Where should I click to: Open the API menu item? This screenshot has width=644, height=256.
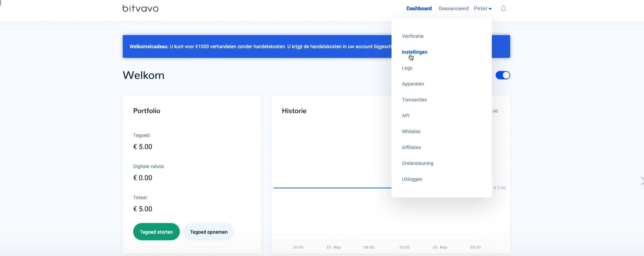pos(406,116)
